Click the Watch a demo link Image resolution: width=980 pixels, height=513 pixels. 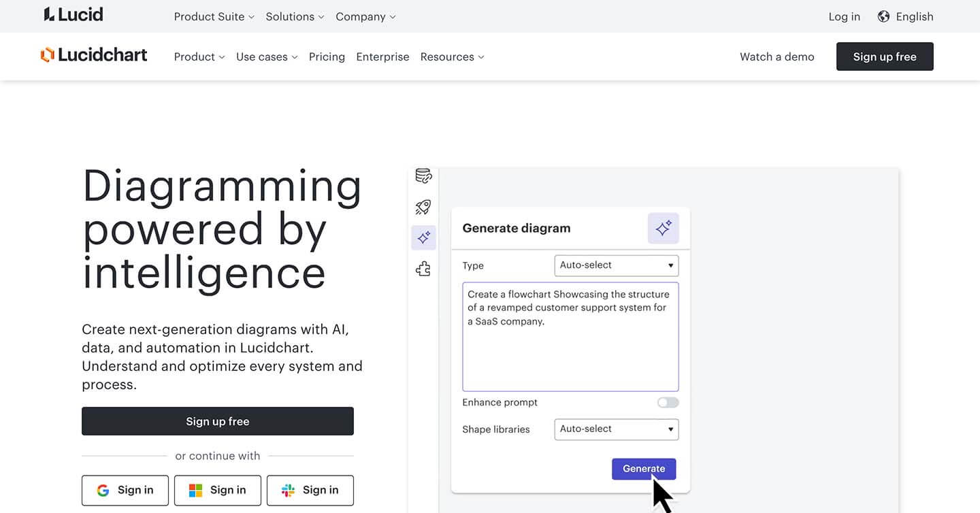click(x=777, y=57)
